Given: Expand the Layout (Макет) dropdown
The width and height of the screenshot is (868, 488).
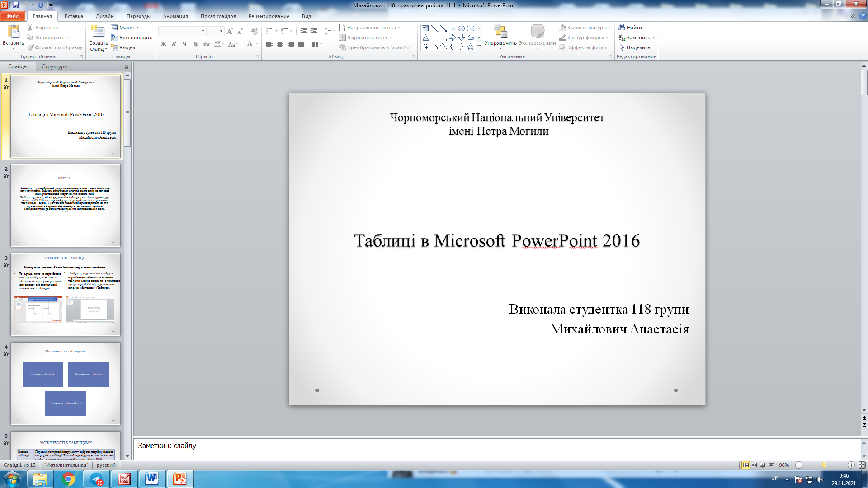Looking at the screenshot, I should click(125, 28).
